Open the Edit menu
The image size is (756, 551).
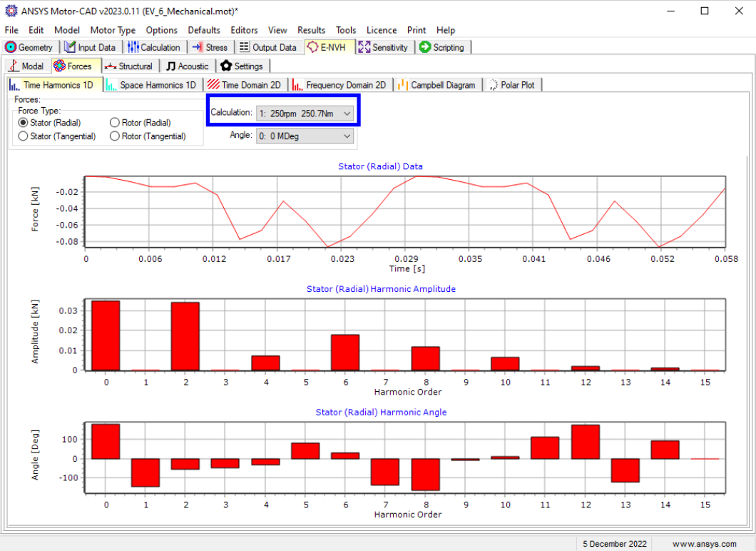click(x=36, y=30)
